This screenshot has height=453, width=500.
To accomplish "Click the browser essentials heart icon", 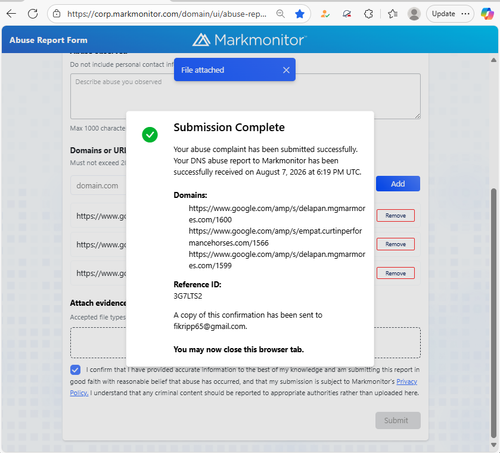I will (347, 14).
